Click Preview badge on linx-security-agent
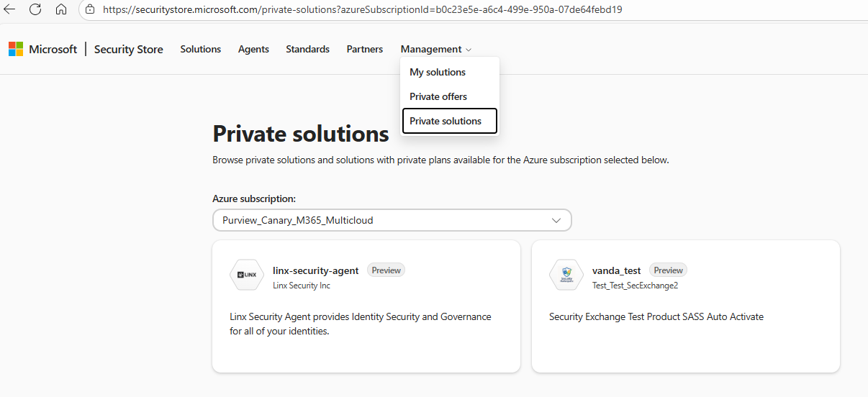Viewport: 868px width, 397px height. coord(386,270)
